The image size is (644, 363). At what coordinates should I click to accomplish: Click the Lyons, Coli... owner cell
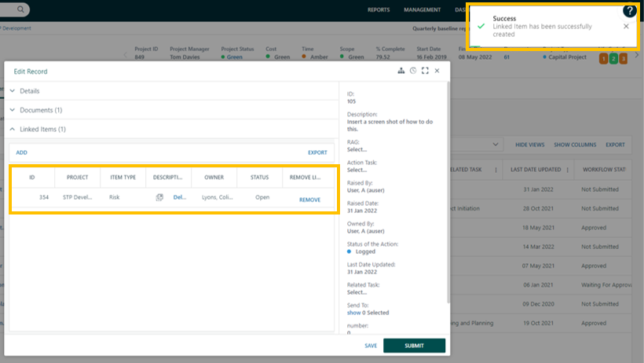click(217, 197)
